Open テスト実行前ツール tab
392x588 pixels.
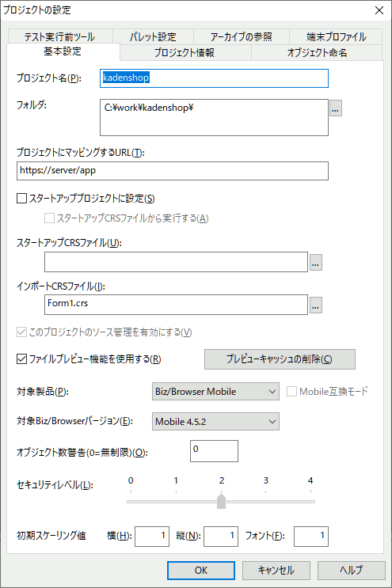[60, 36]
